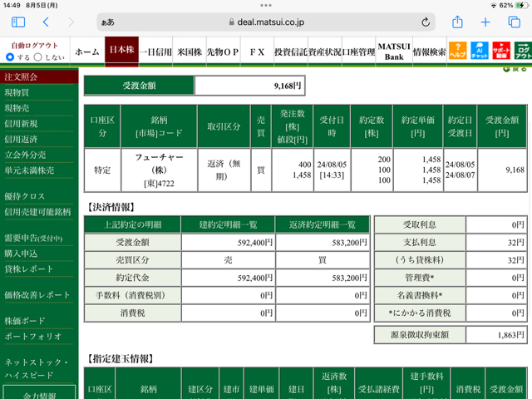The image size is (532, 399).
Task: Open 現物買 in sidebar
Action: (x=17, y=92)
